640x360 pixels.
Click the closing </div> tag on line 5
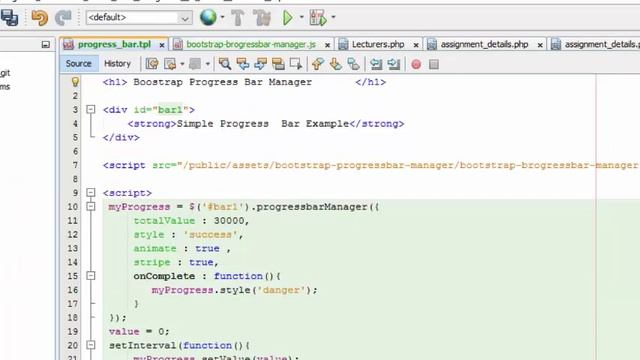click(x=121, y=138)
